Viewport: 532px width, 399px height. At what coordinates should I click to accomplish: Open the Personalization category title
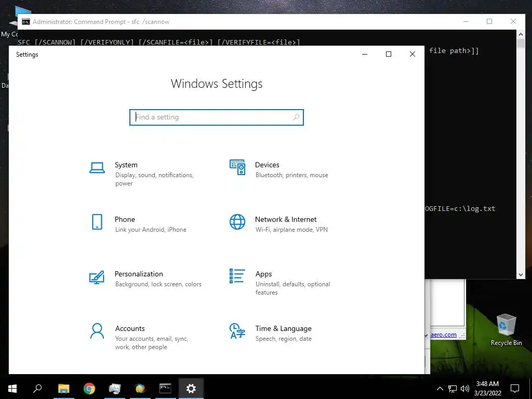tap(139, 274)
